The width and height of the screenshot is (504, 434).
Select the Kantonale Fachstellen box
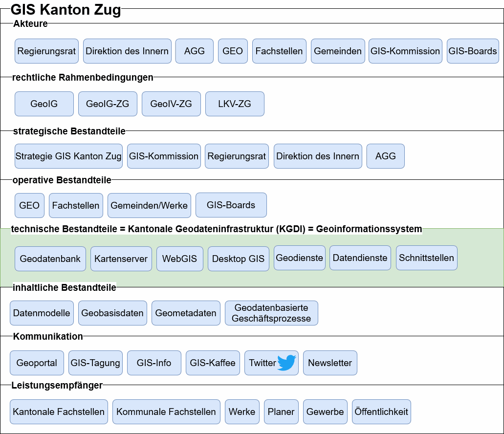pyautogui.click(x=59, y=412)
